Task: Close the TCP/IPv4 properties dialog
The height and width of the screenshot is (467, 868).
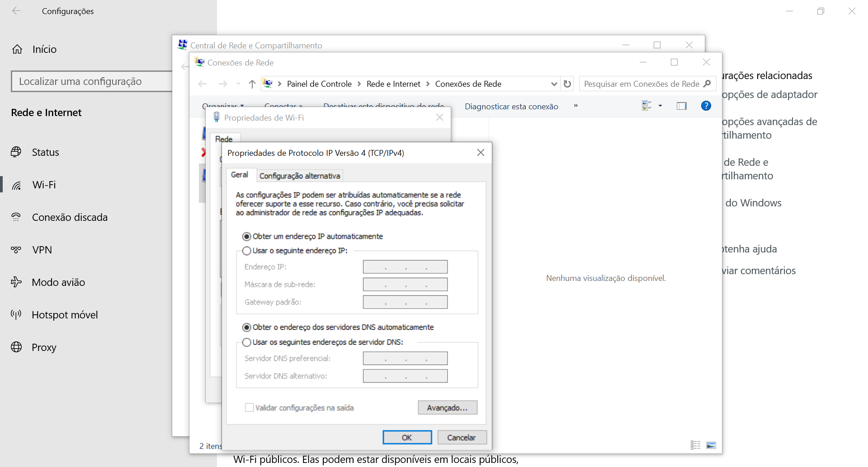Action: [481, 153]
